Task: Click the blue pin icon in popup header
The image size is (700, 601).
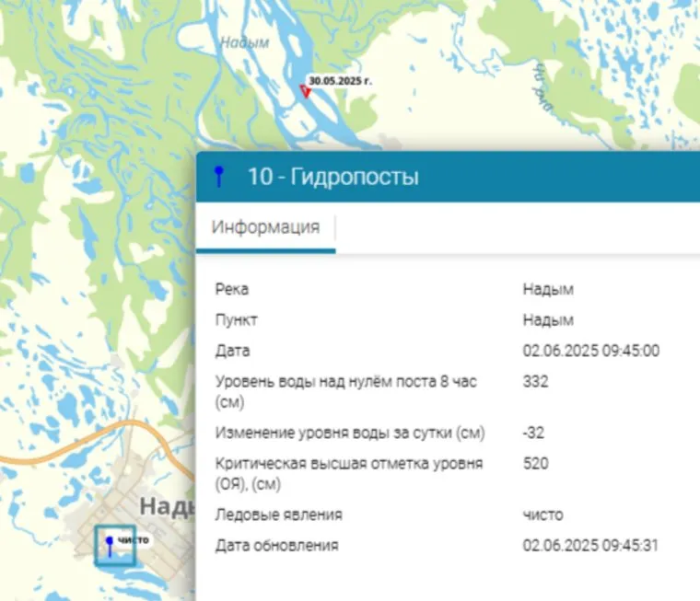Action: tap(218, 177)
